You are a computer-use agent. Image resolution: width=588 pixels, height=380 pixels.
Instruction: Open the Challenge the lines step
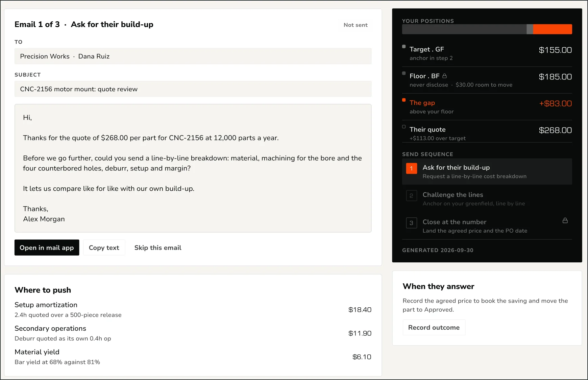point(487,199)
